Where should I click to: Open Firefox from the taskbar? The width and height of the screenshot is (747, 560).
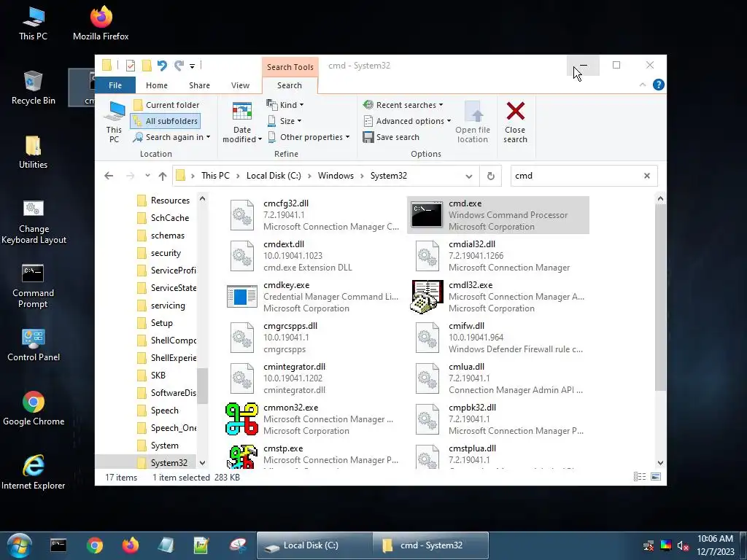pyautogui.click(x=130, y=545)
